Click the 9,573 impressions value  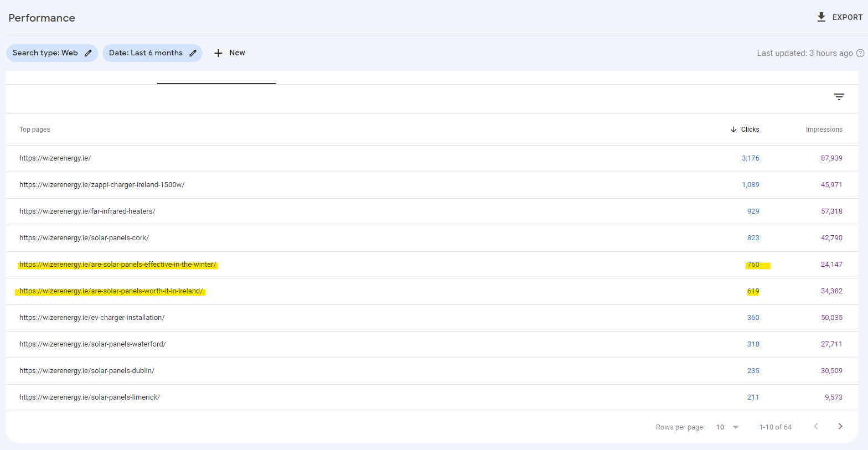[834, 397]
